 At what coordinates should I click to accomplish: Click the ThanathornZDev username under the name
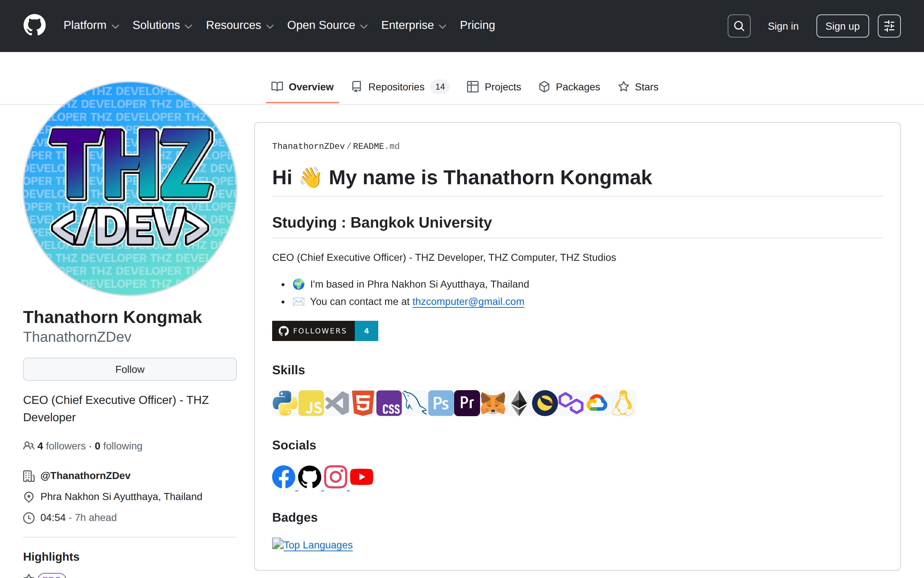click(x=77, y=337)
